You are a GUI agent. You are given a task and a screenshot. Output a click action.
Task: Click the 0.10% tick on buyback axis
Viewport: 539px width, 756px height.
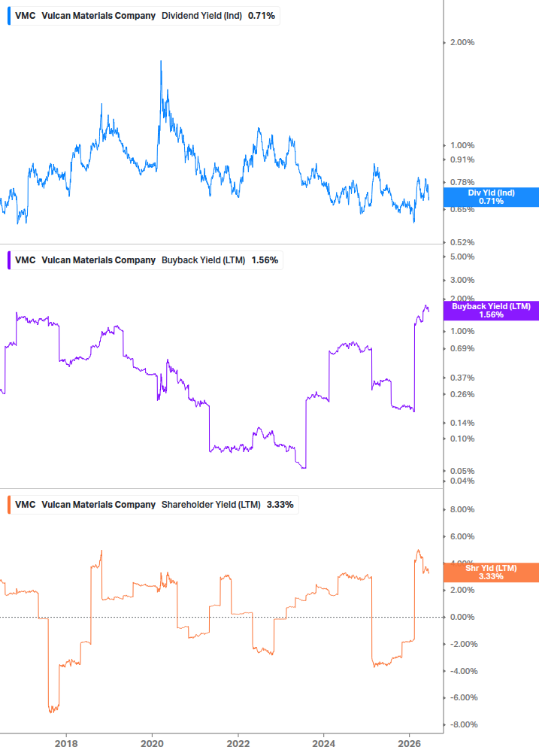462,439
